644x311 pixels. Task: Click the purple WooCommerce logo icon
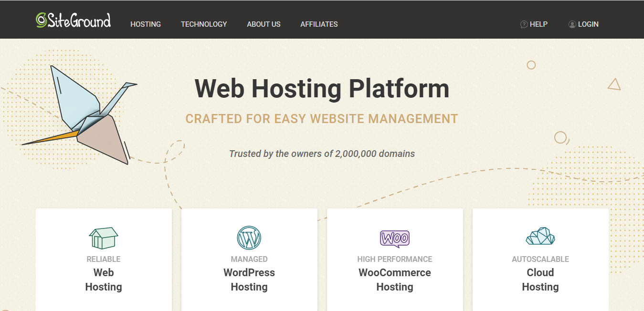coord(395,238)
